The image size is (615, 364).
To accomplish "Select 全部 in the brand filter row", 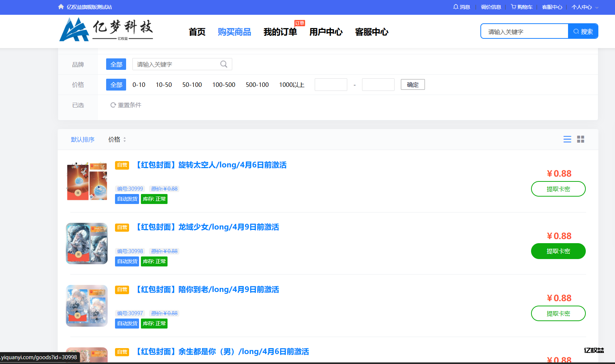I will point(116,64).
